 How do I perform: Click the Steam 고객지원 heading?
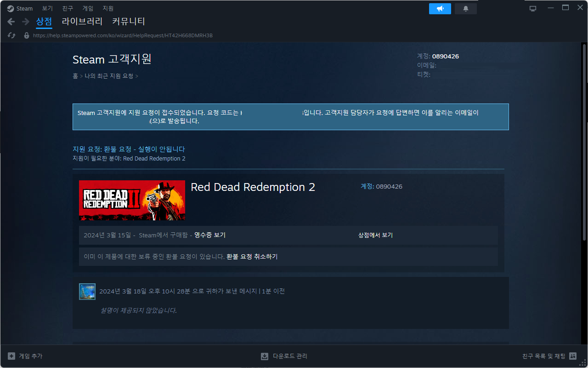tap(112, 59)
